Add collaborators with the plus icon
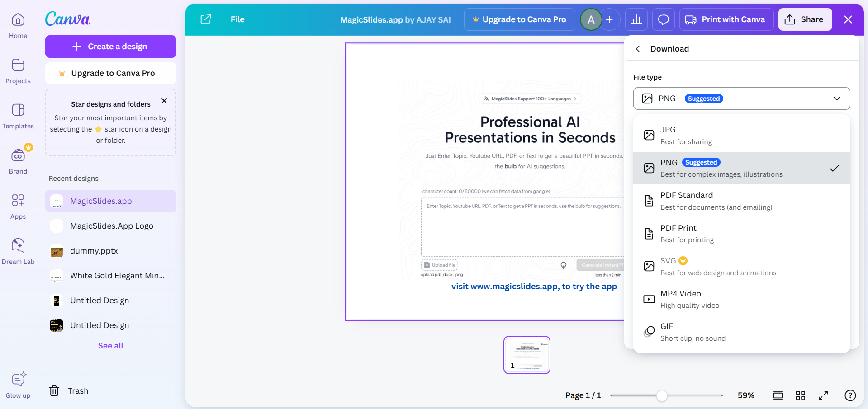The image size is (868, 409). tap(609, 19)
